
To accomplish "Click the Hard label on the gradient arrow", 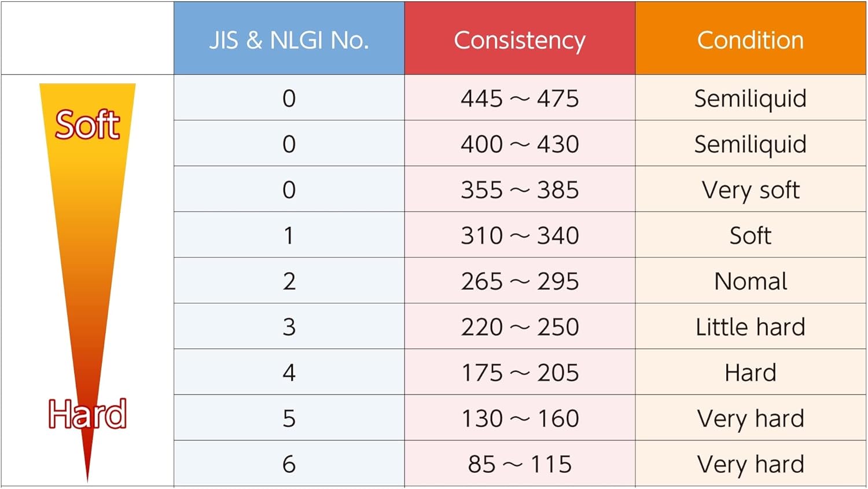I will (87, 414).
